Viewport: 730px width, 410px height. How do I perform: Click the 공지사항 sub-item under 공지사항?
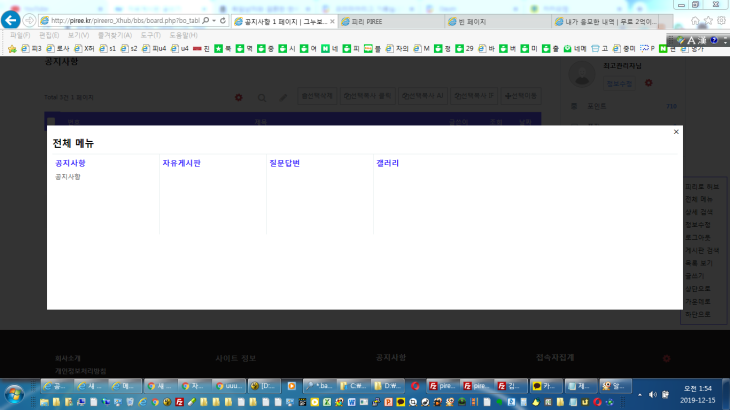coord(68,176)
